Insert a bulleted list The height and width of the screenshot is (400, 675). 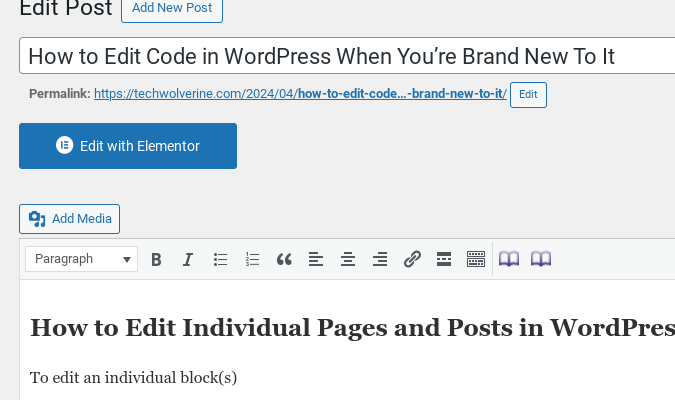point(220,259)
